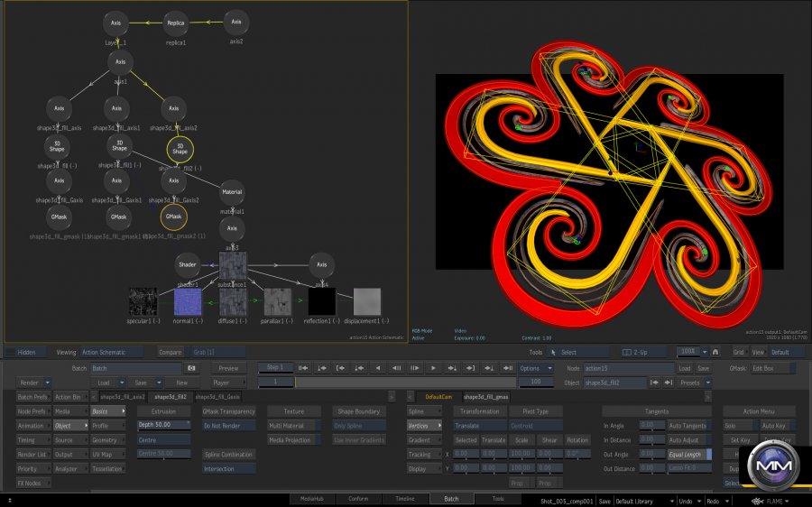The height and width of the screenshot is (507, 812).
Task: Open the Render dropdown
Action: [34, 383]
